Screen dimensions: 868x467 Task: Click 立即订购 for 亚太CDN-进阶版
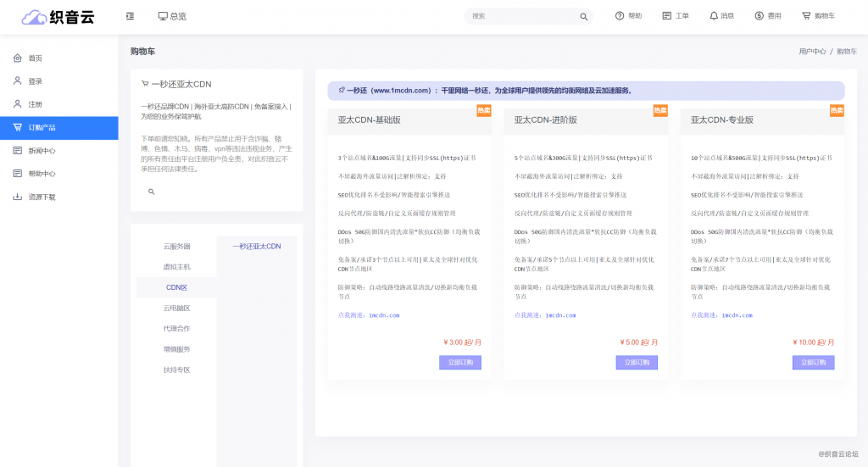tap(637, 363)
